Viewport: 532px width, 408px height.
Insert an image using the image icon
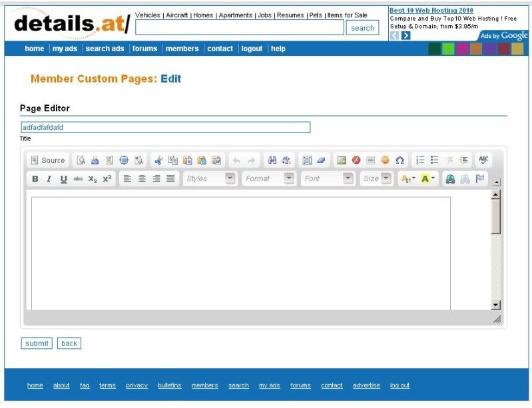(x=341, y=160)
